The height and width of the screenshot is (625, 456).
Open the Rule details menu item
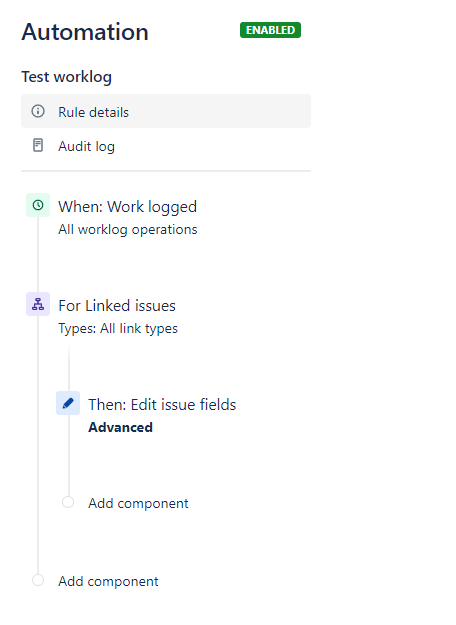click(166, 111)
